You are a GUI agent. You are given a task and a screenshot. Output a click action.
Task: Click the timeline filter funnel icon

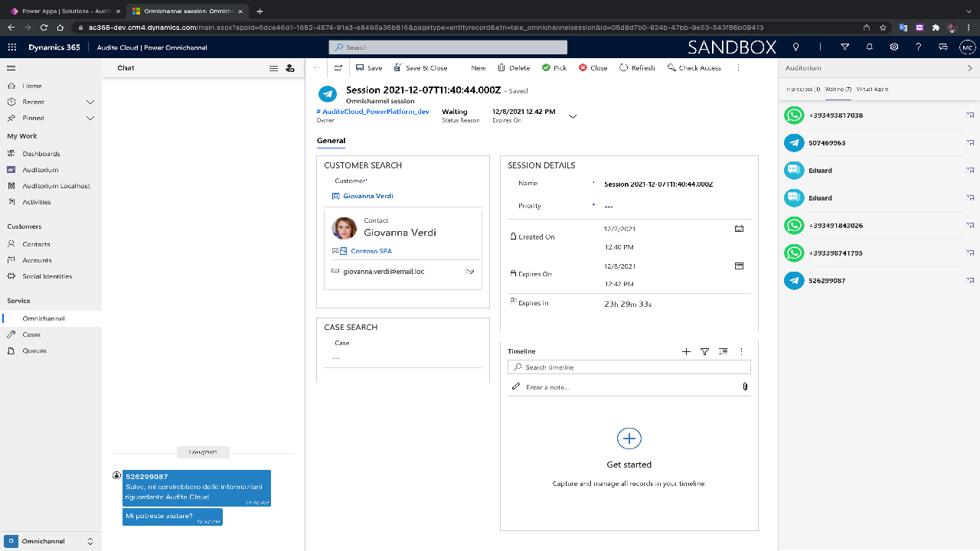tap(705, 352)
